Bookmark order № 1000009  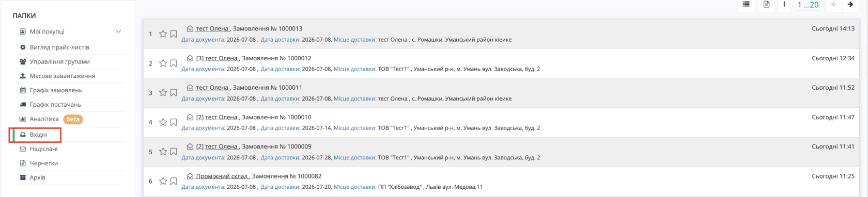pos(174,152)
